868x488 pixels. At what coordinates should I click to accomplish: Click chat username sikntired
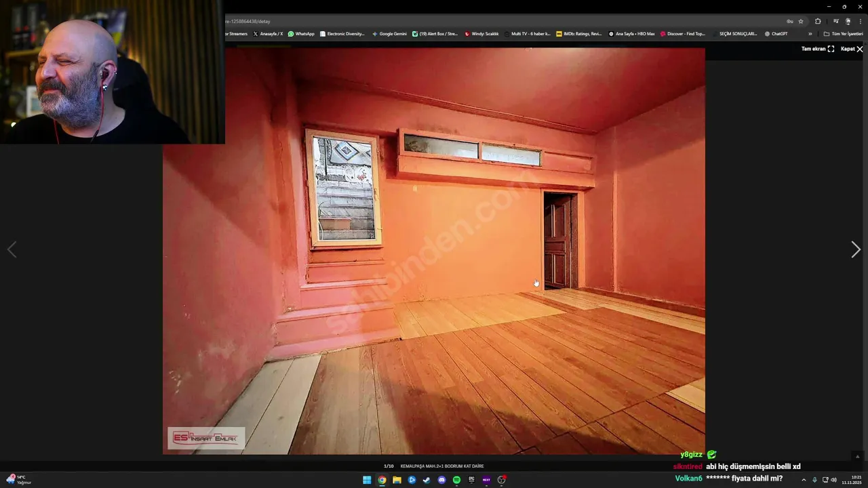687,466
